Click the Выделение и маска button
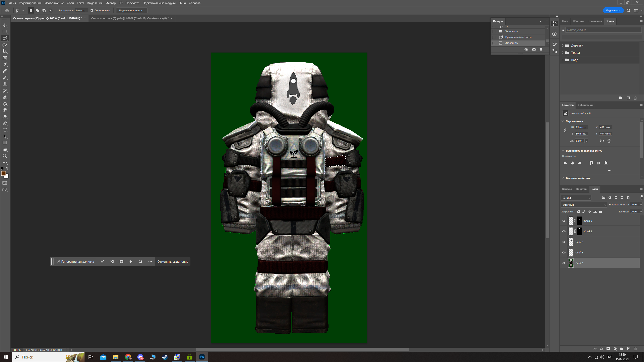This screenshot has width=644, height=362. coord(132,11)
